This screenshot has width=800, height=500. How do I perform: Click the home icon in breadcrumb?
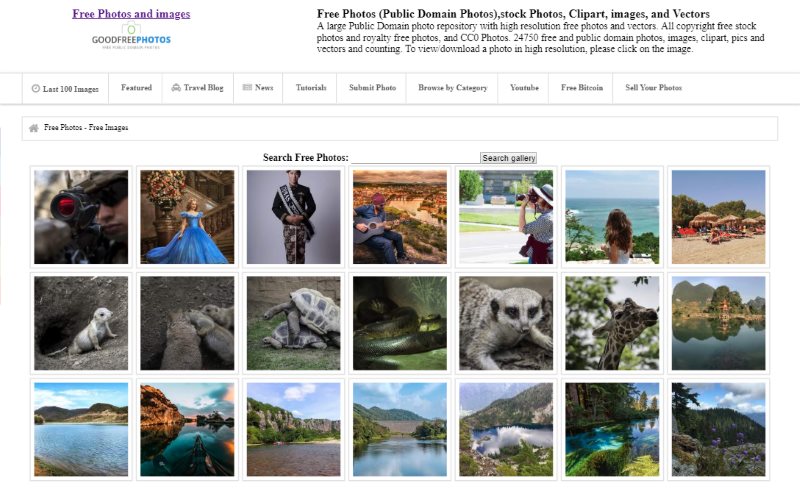coord(34,128)
